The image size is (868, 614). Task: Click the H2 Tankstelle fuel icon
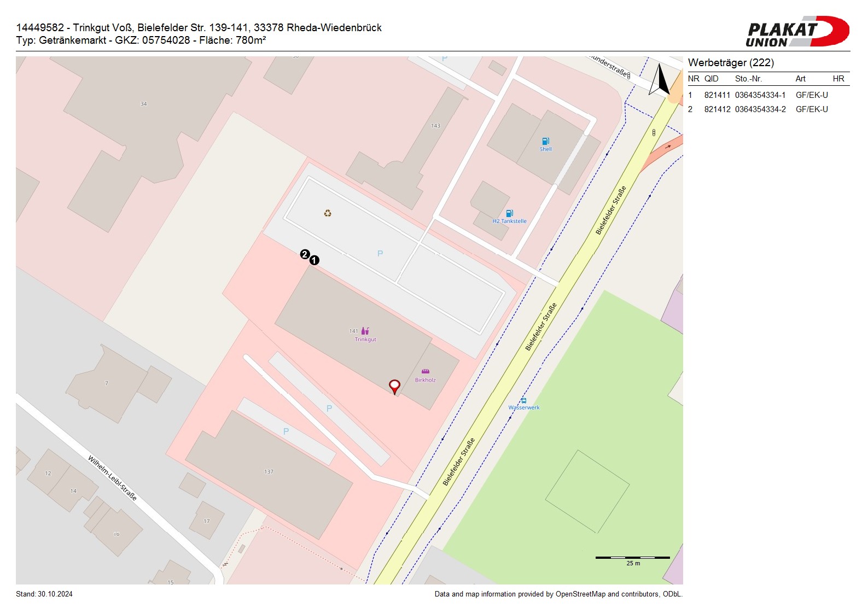coord(509,213)
